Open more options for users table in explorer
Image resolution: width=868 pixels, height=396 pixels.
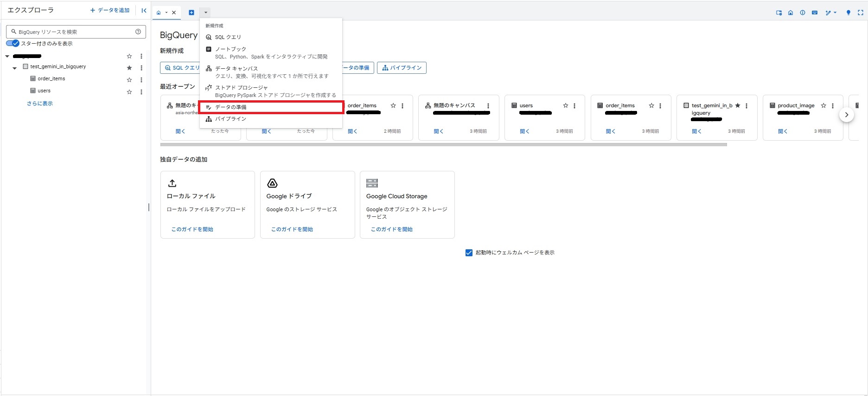141,92
